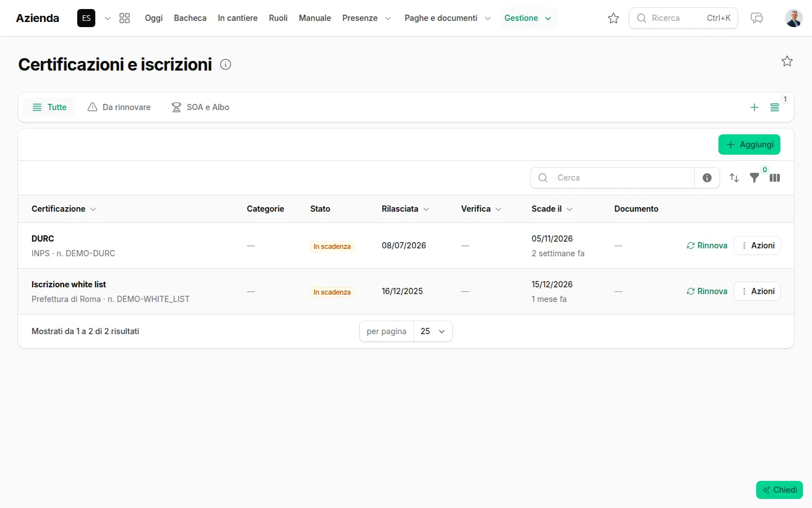
Task: Open In cantiere from the top menu
Action: coord(237,18)
